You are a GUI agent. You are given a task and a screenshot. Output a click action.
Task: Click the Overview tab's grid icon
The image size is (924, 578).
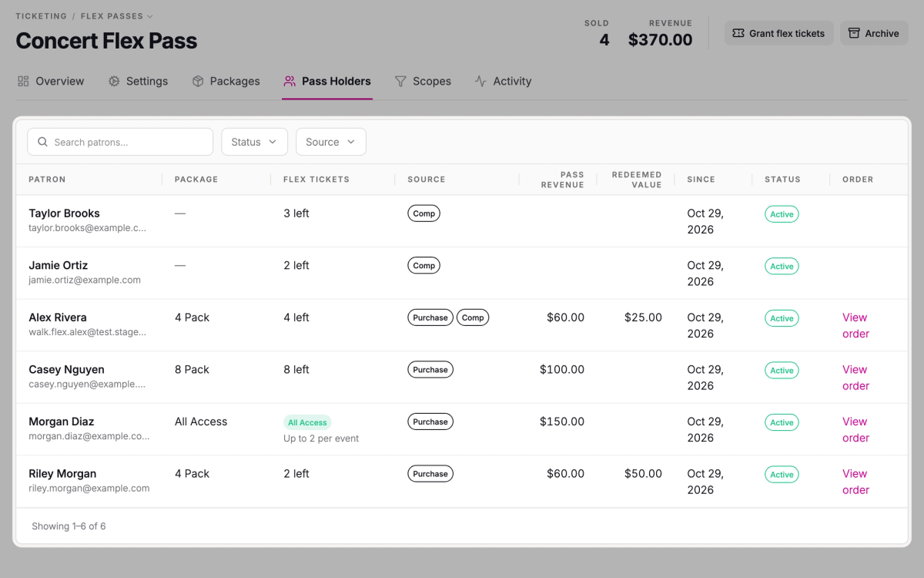point(23,81)
